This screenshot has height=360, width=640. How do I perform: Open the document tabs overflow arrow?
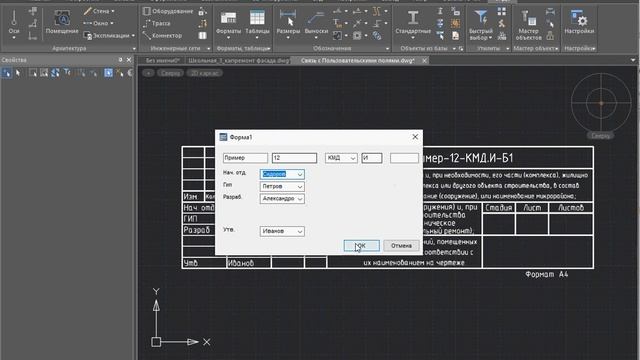pos(633,60)
